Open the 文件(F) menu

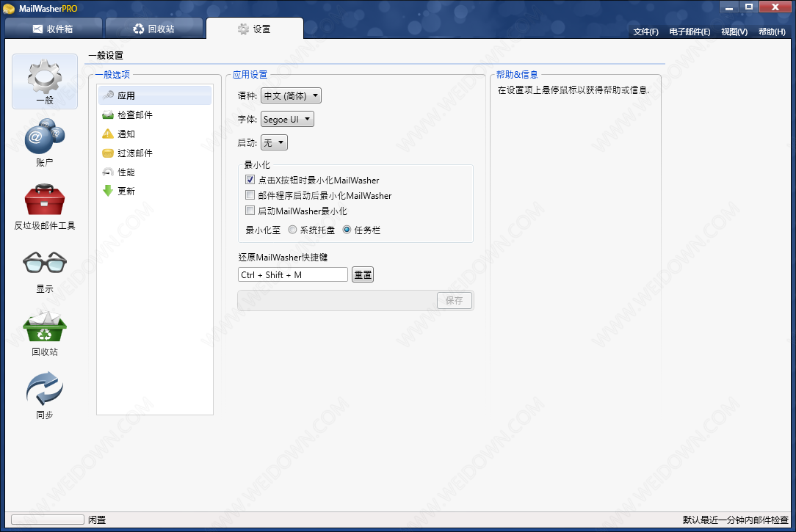[x=645, y=32]
